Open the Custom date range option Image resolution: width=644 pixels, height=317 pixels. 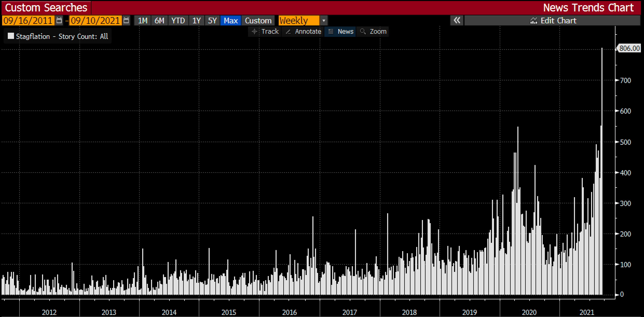coord(258,20)
